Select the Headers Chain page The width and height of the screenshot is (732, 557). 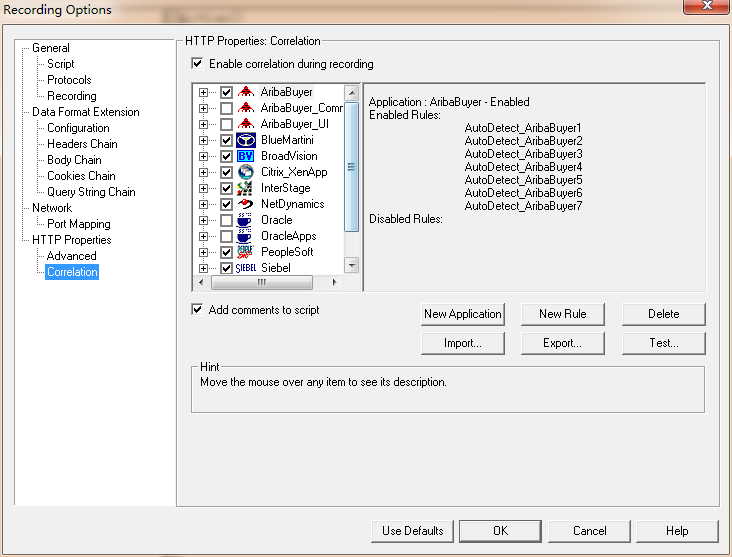click(x=82, y=144)
